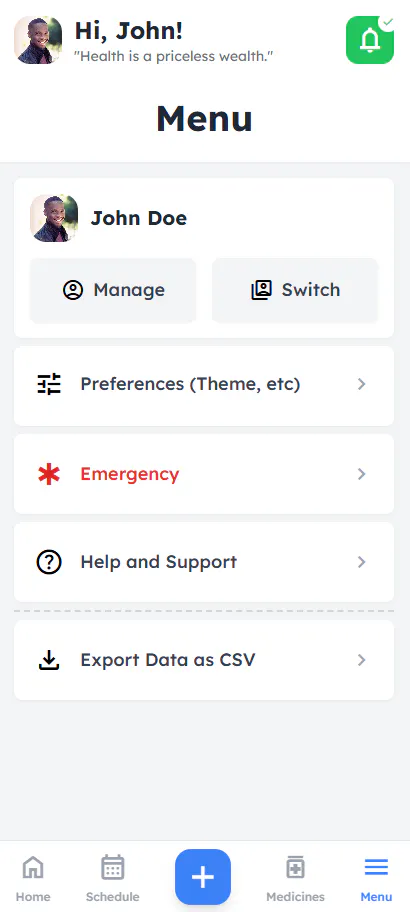
Task: Click the Manage profile button
Action: click(x=113, y=290)
